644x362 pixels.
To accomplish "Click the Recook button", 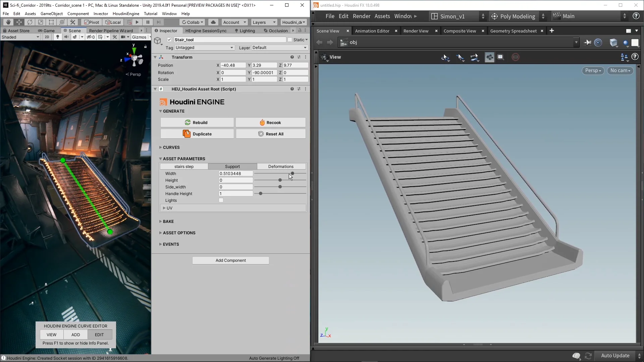I will pyautogui.click(x=270, y=123).
